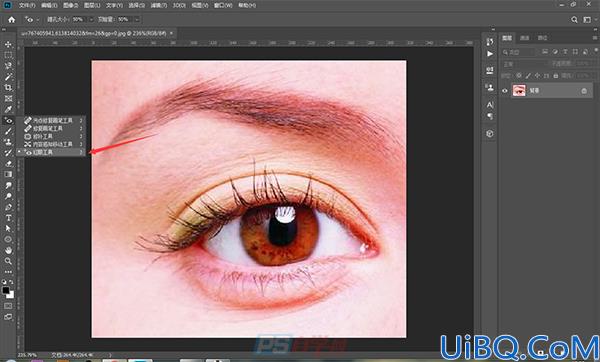600x362 pixels.
Task: Expand the Pupil Size dropdown arrow
Action: click(x=91, y=20)
